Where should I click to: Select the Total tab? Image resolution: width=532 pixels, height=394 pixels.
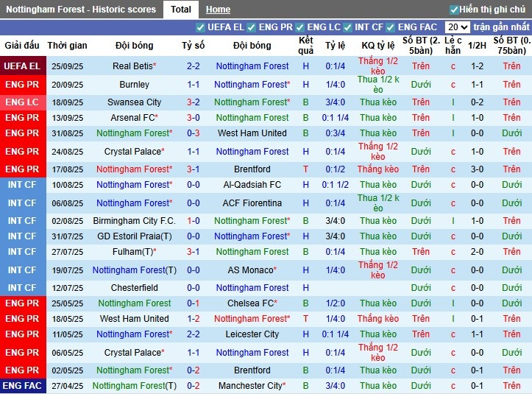(x=181, y=10)
